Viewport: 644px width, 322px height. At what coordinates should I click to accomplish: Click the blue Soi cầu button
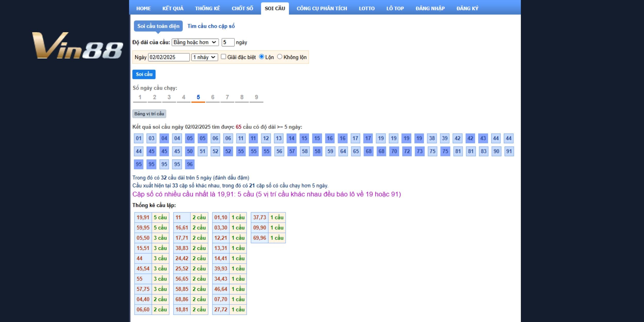click(144, 74)
